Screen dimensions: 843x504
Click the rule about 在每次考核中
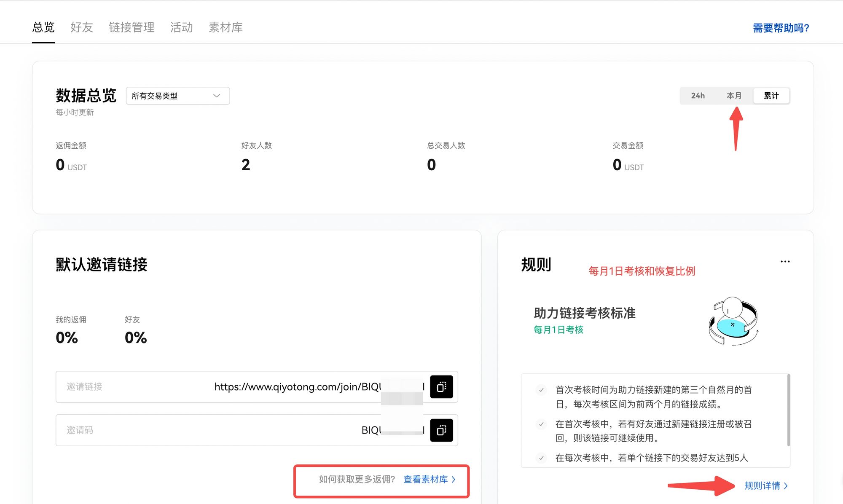point(652,458)
